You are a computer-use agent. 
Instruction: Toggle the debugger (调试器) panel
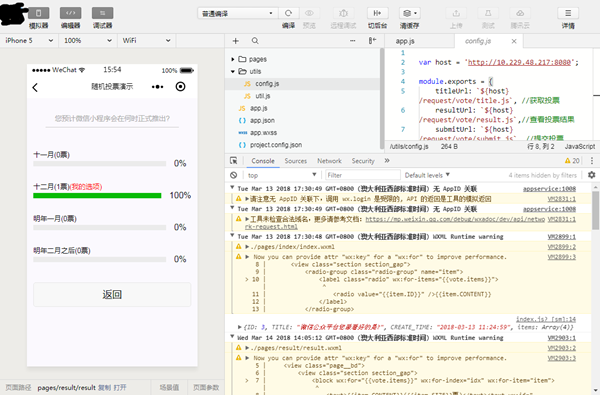[x=102, y=13]
